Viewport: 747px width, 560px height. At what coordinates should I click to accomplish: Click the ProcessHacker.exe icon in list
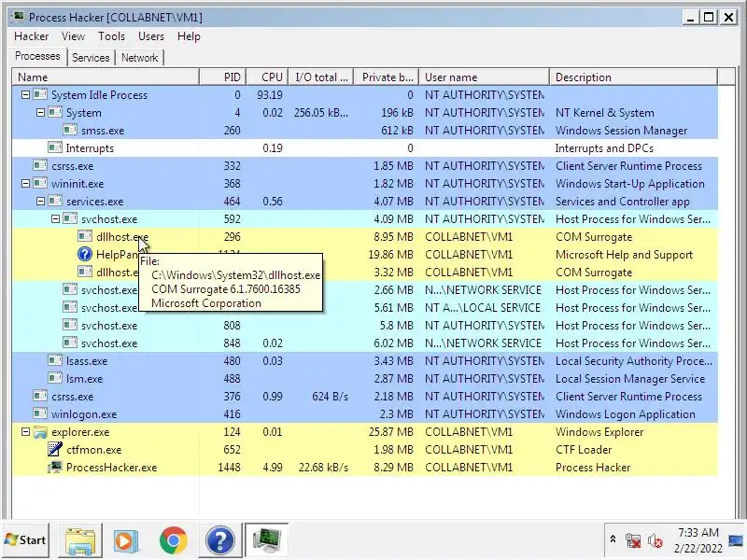pyautogui.click(x=55, y=468)
